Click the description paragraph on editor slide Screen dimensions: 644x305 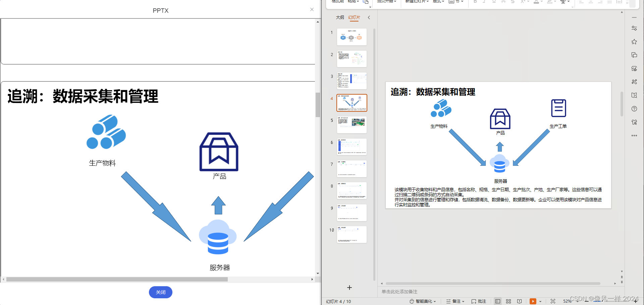click(498, 197)
